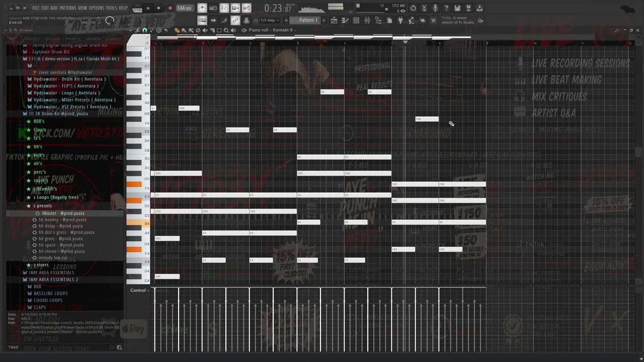This screenshot has width=644, height=362.
Task: Open the PATTERNS menu
Action: pos(68,8)
